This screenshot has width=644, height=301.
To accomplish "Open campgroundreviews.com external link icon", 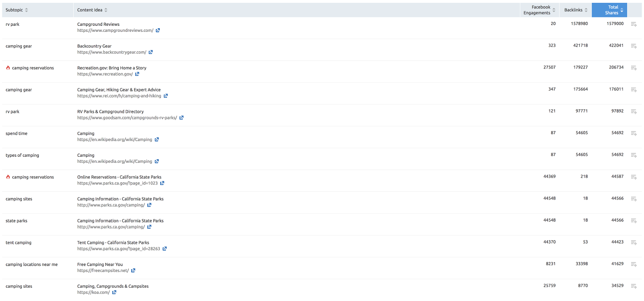I will (x=158, y=30).
